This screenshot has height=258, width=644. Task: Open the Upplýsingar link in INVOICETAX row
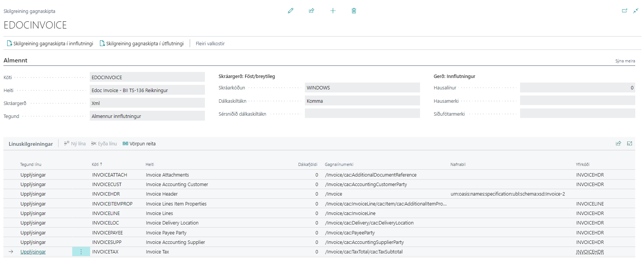pyautogui.click(x=33, y=252)
